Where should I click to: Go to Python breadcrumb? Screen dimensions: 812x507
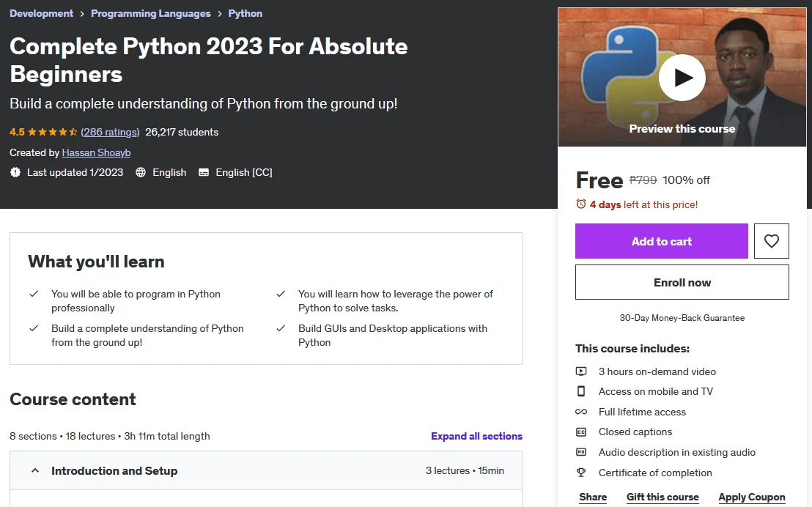pyautogui.click(x=245, y=13)
